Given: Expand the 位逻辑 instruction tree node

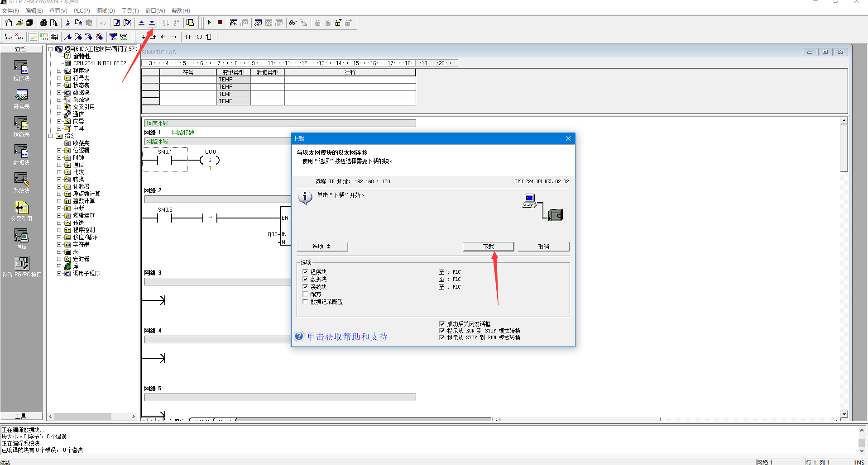Looking at the screenshot, I should pos(59,150).
